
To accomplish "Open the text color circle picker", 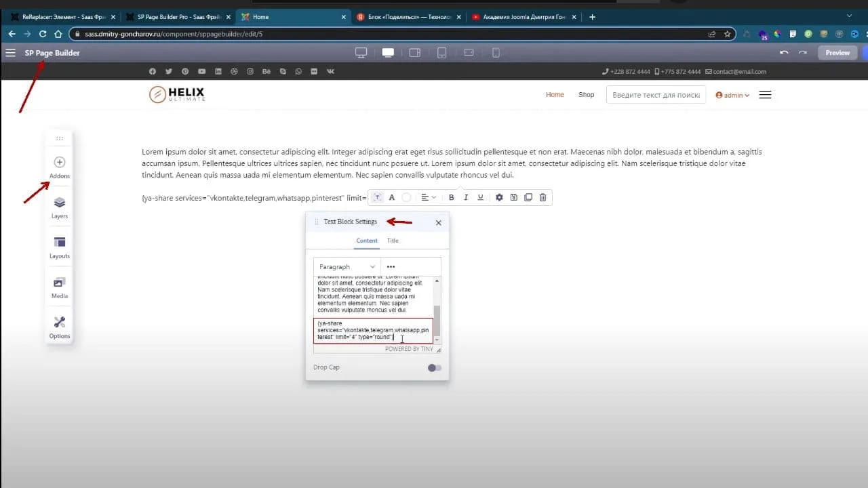I will [406, 197].
